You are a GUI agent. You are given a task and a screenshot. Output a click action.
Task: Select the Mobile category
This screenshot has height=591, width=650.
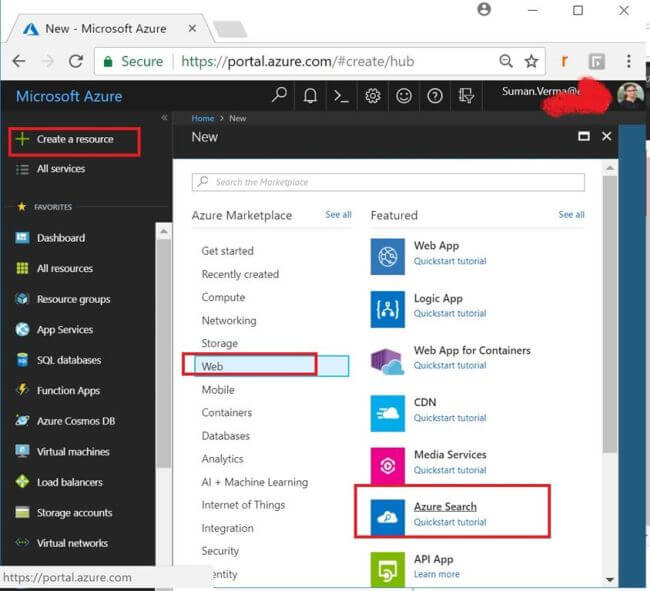point(218,390)
